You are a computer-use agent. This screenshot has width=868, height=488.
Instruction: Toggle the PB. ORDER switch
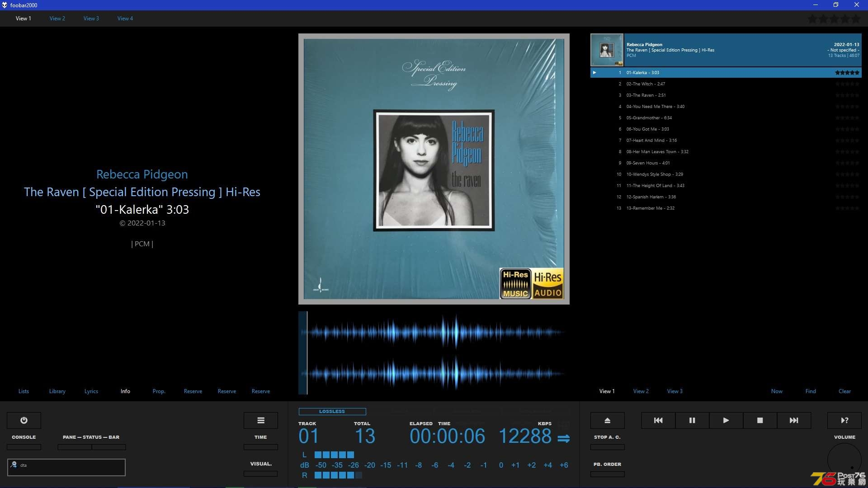[x=608, y=474]
